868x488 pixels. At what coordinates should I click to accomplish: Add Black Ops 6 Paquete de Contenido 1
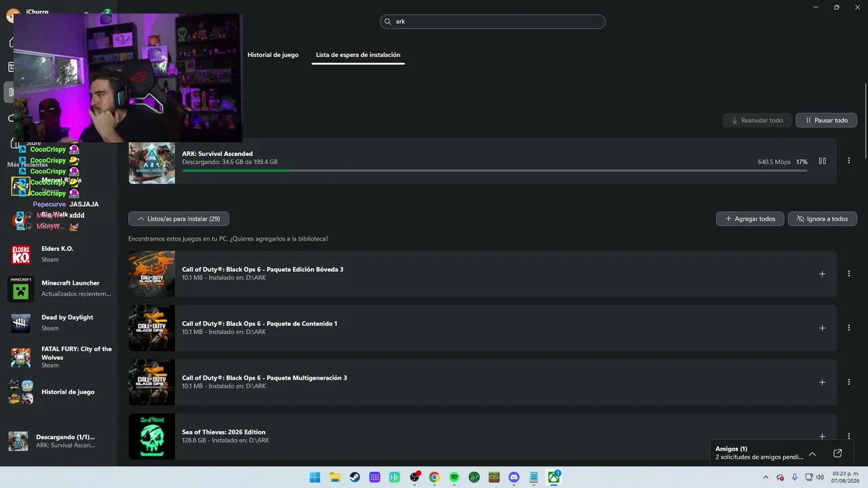tap(822, 328)
